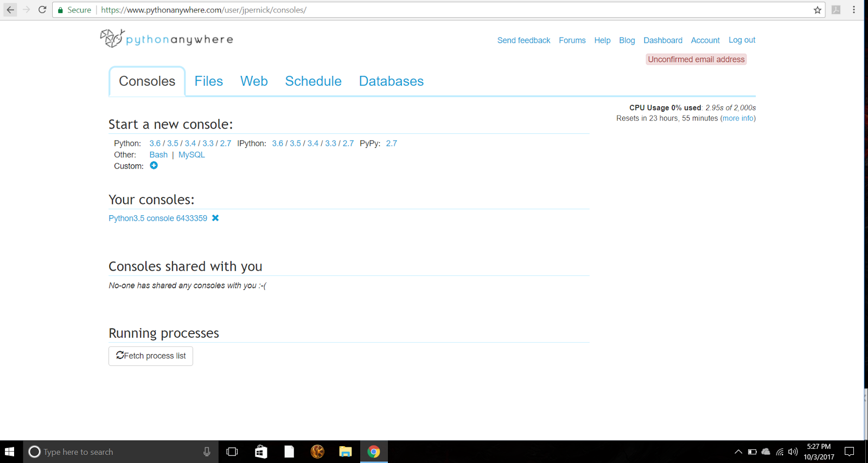
Task: Open the Account page
Action: pyautogui.click(x=705, y=40)
